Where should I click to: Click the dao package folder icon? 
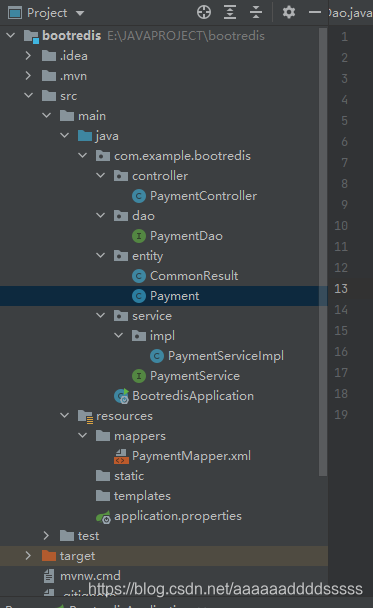pyautogui.click(x=121, y=216)
